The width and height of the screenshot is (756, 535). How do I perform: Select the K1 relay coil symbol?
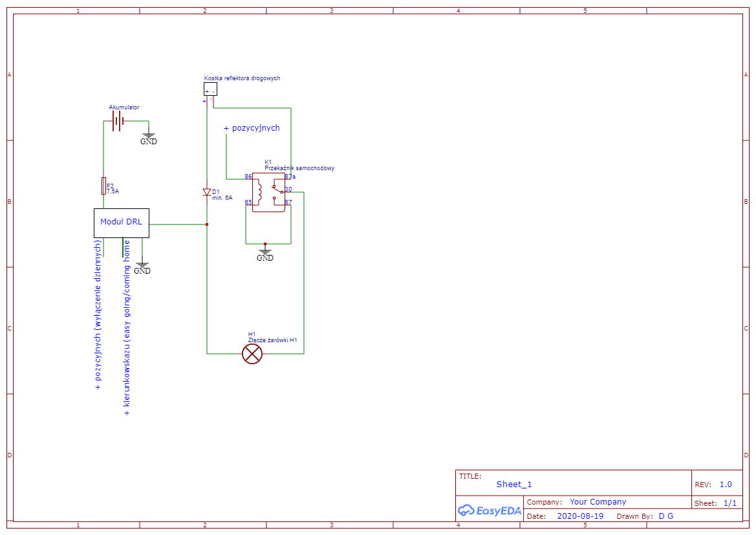(x=260, y=191)
